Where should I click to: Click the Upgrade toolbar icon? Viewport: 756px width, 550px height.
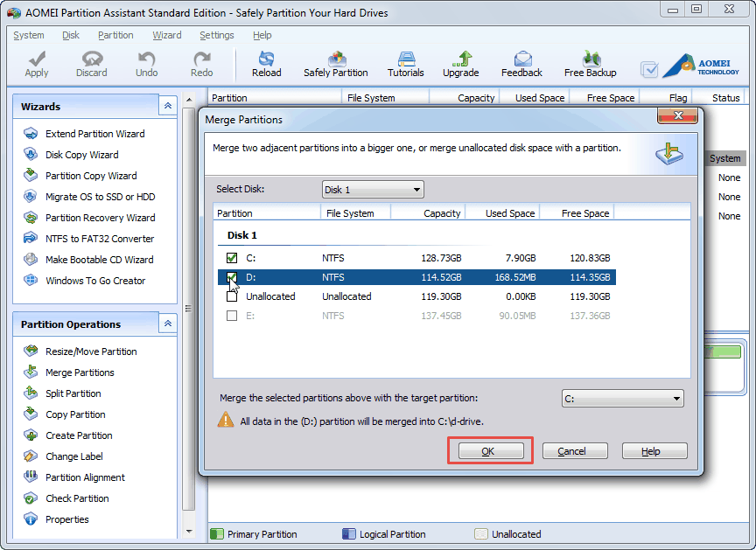point(461,64)
